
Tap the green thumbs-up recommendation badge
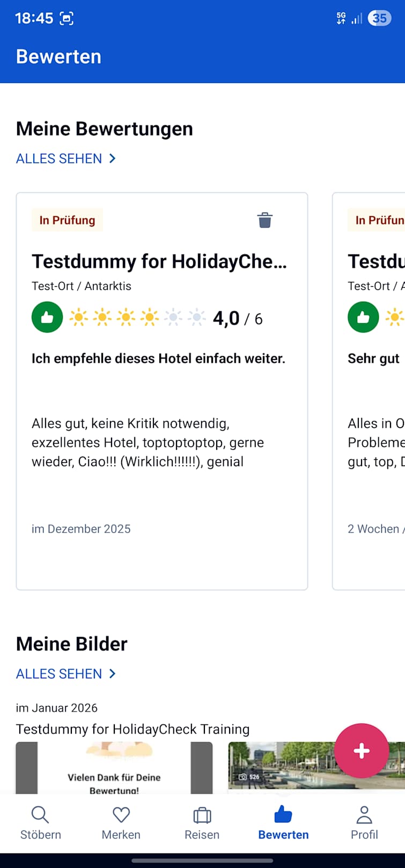[47, 318]
